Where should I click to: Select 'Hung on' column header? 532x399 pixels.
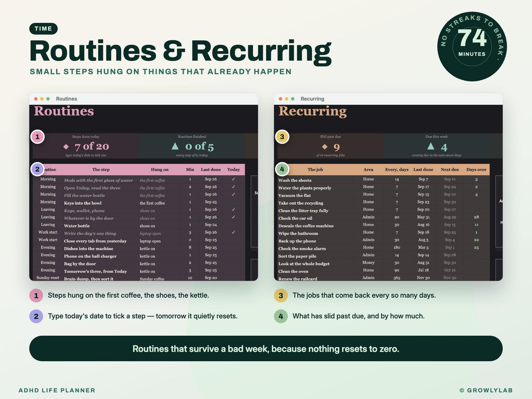(x=160, y=169)
